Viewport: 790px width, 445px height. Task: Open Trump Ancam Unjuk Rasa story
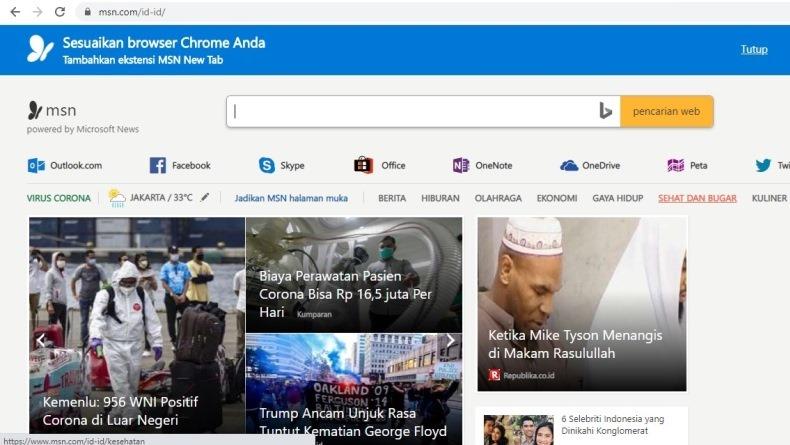[353, 422]
